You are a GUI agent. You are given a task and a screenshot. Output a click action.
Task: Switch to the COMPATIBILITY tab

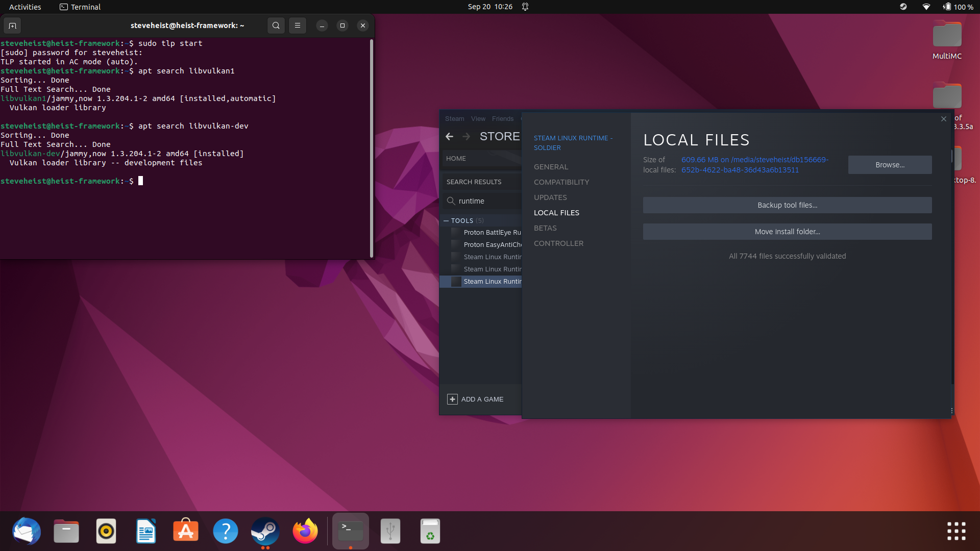tap(561, 182)
